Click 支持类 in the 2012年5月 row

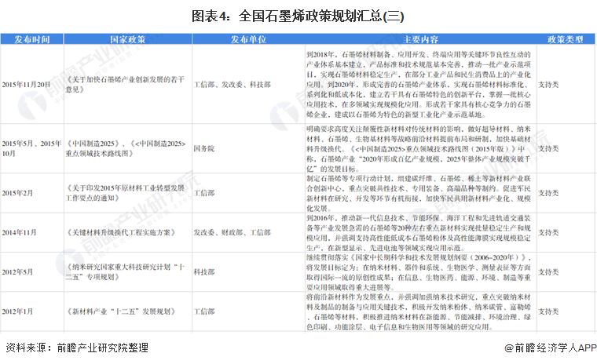click(x=548, y=272)
